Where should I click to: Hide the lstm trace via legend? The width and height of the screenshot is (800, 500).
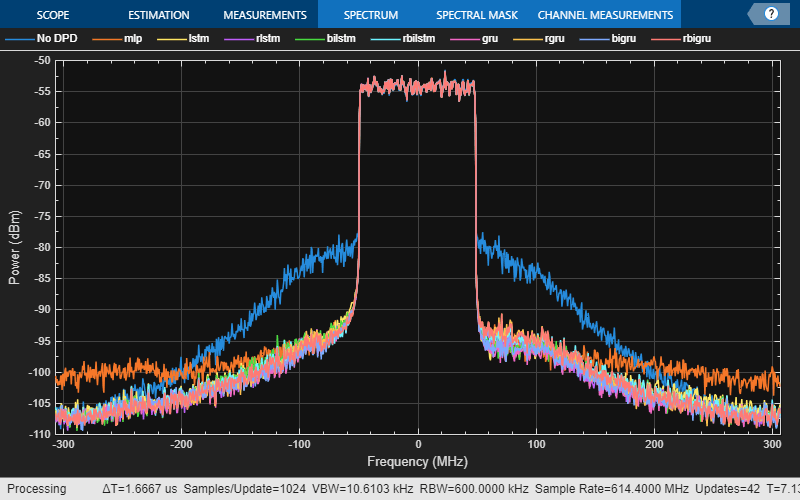183,40
